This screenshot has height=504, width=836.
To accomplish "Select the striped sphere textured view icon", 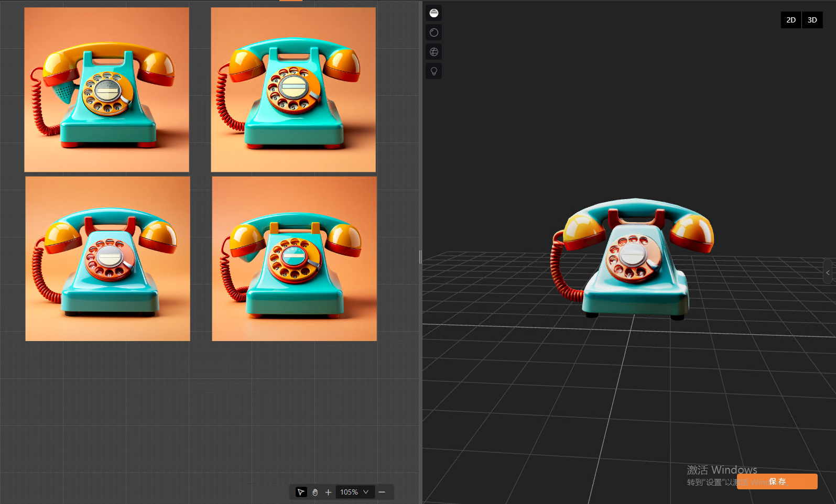I will click(433, 13).
